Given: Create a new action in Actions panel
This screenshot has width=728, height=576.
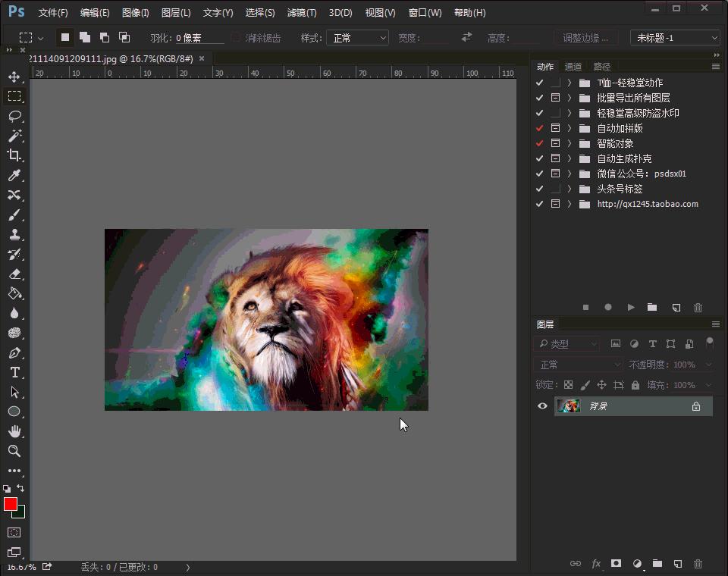Looking at the screenshot, I should point(676,307).
